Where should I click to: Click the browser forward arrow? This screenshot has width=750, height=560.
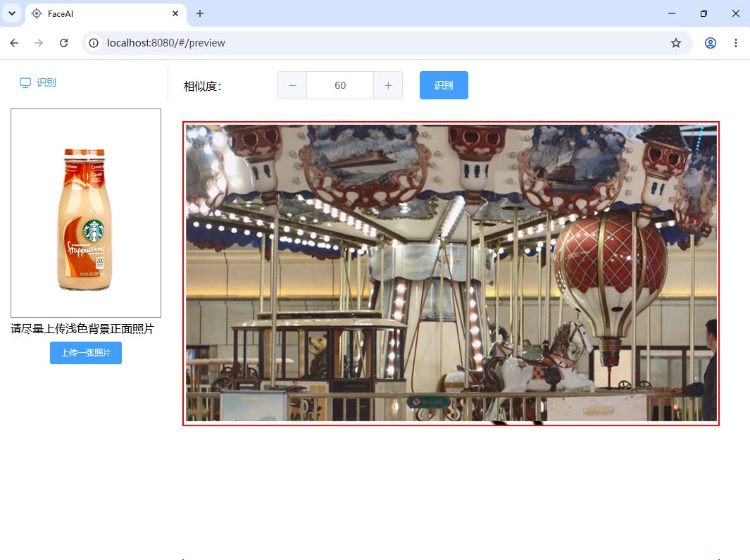point(39,43)
